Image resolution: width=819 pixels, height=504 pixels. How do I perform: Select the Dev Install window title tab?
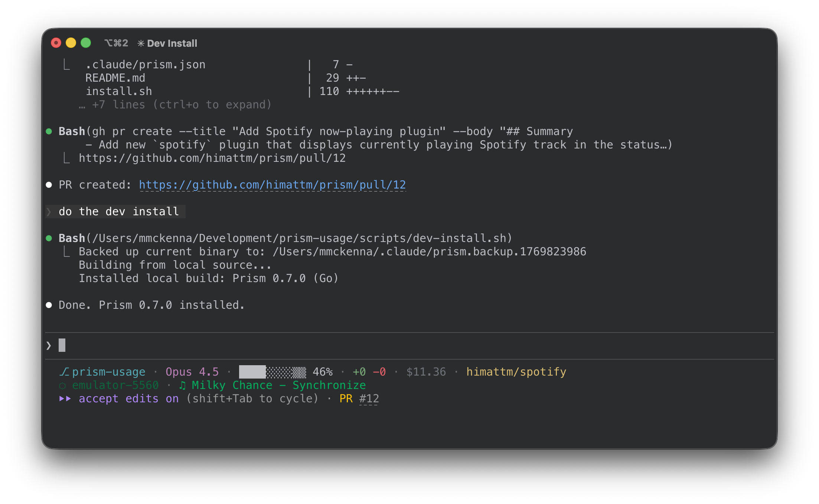click(172, 43)
